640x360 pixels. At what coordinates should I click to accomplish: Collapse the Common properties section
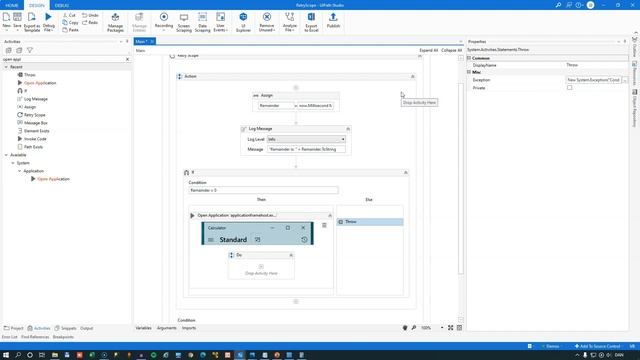click(469, 58)
